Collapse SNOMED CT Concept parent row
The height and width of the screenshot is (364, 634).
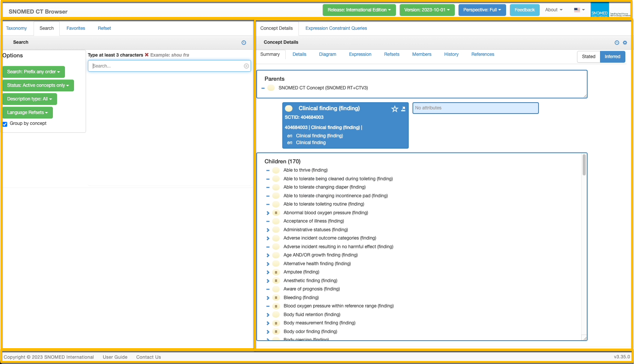coord(263,88)
